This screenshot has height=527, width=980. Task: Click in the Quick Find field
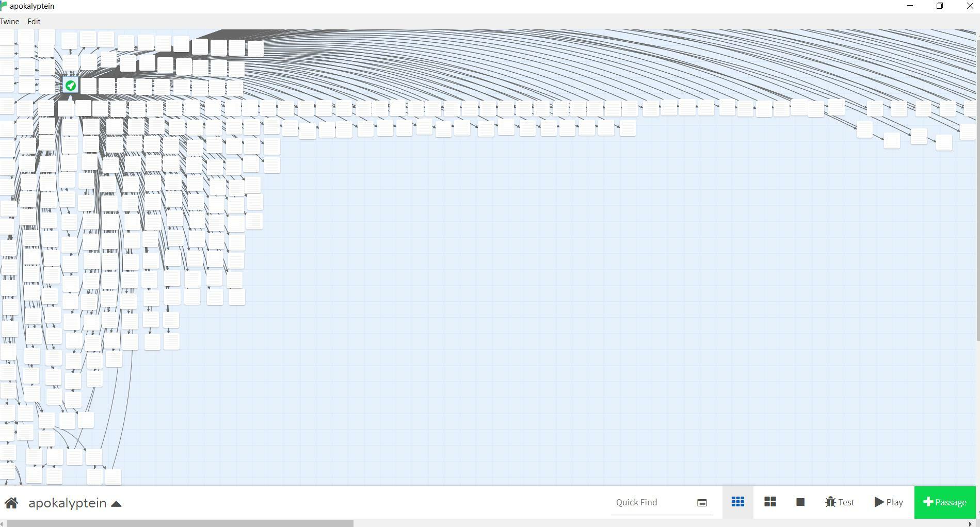(x=653, y=502)
